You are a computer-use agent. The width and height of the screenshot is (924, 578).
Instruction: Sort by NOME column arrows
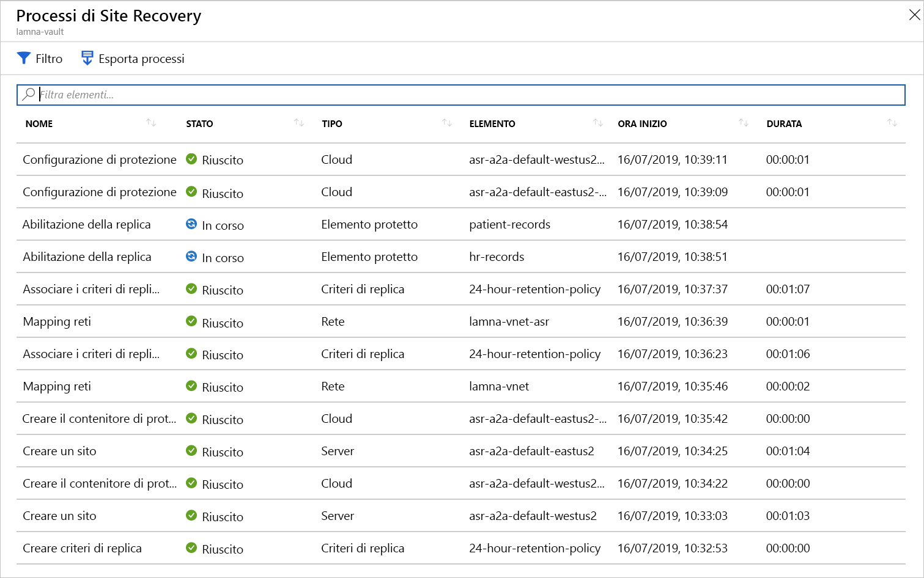tap(151, 123)
